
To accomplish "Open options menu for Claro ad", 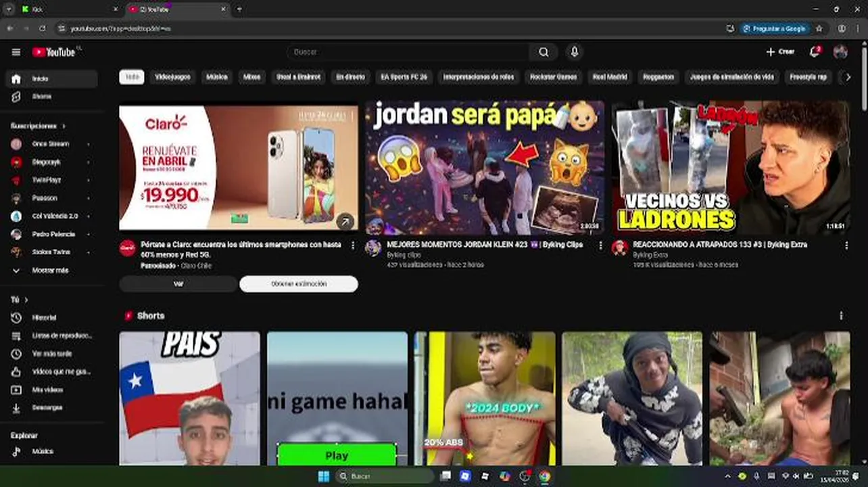I will 353,246.
